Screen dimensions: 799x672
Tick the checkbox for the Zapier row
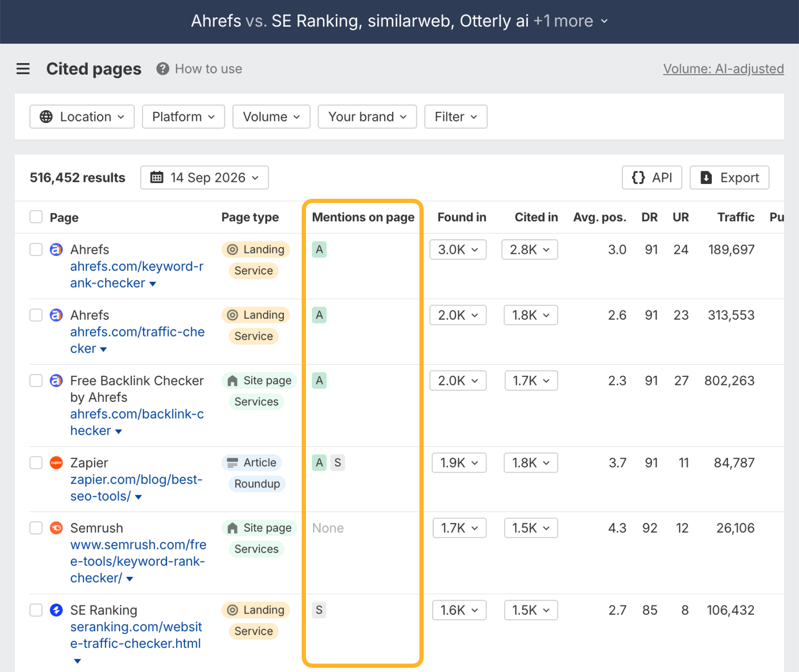pyautogui.click(x=36, y=463)
